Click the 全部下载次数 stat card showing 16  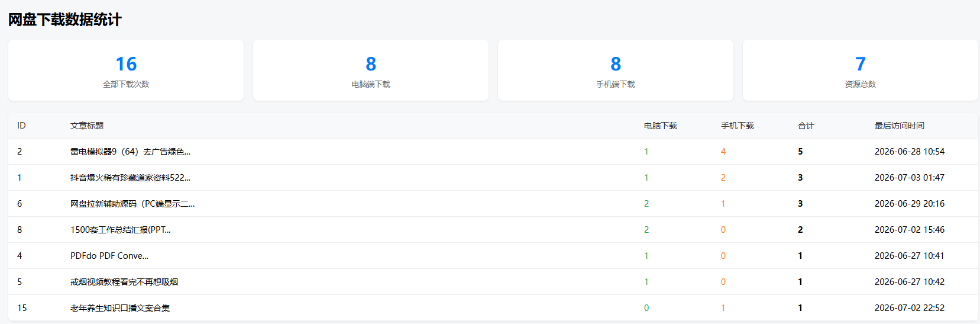point(126,70)
